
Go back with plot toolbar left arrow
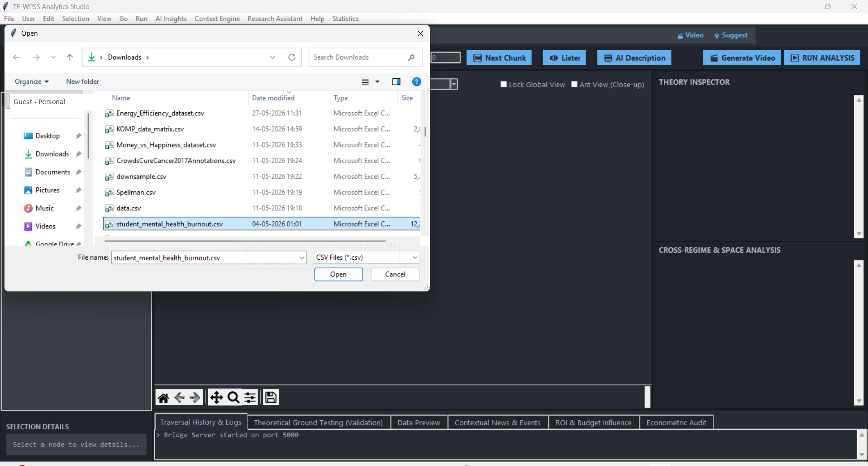tap(180, 398)
